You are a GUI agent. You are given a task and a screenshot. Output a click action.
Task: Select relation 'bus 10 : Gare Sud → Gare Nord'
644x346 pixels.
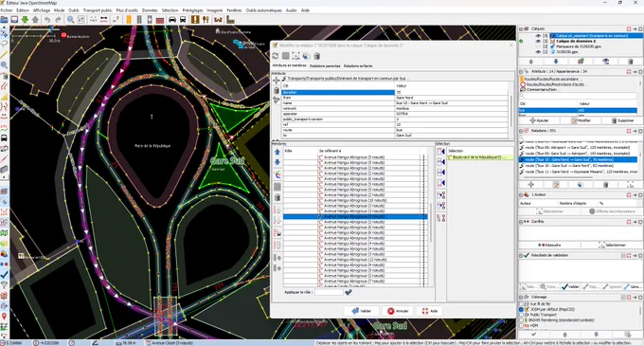pos(579,165)
